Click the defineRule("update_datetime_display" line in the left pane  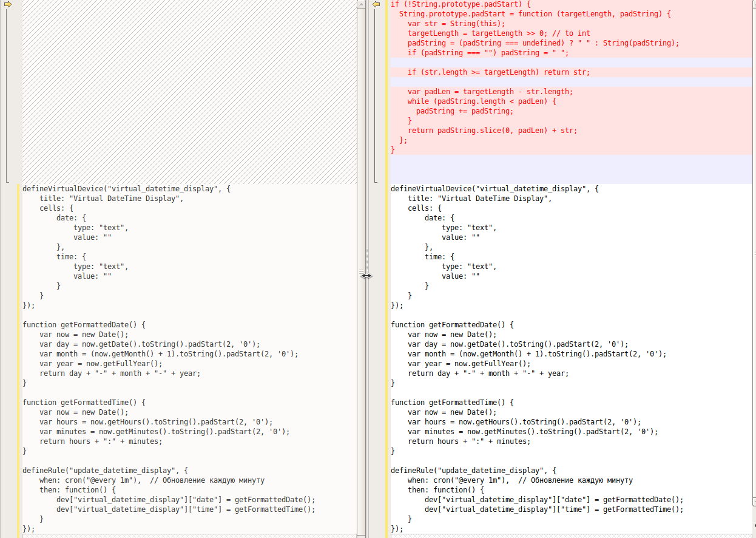(105, 471)
